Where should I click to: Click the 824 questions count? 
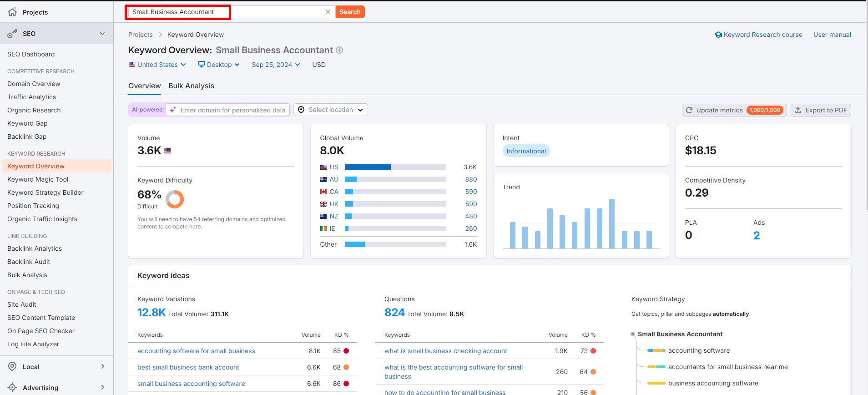tap(394, 313)
